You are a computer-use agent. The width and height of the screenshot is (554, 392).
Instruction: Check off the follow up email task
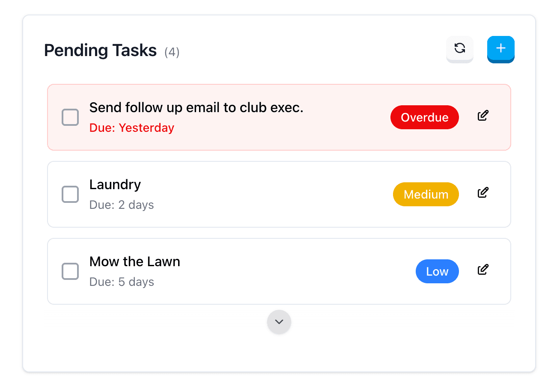70,117
